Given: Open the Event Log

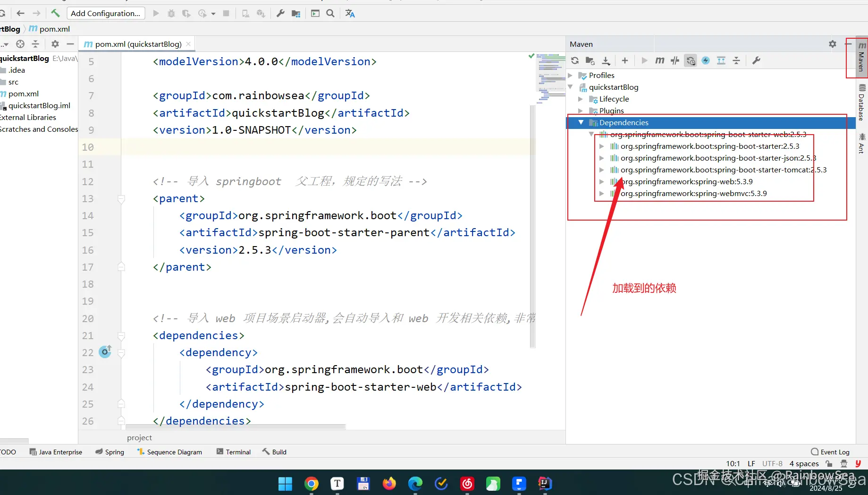Looking at the screenshot, I should [x=830, y=452].
